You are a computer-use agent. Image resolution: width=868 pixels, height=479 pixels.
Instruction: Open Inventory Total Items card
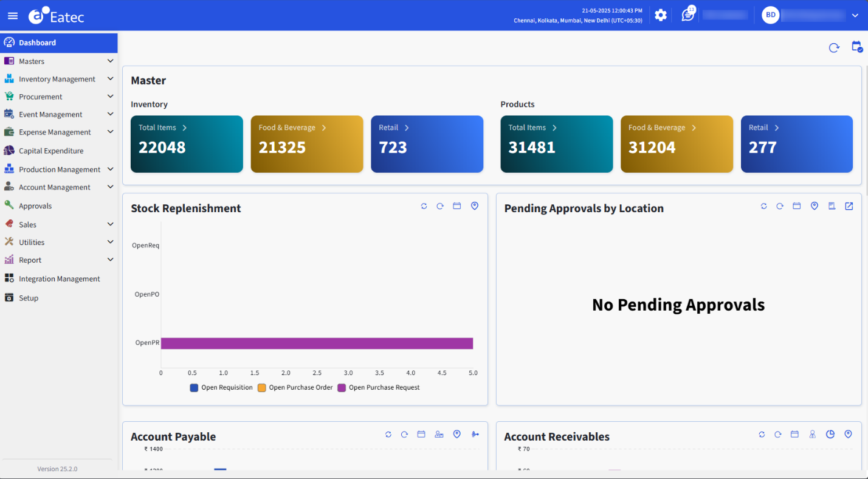[186, 144]
